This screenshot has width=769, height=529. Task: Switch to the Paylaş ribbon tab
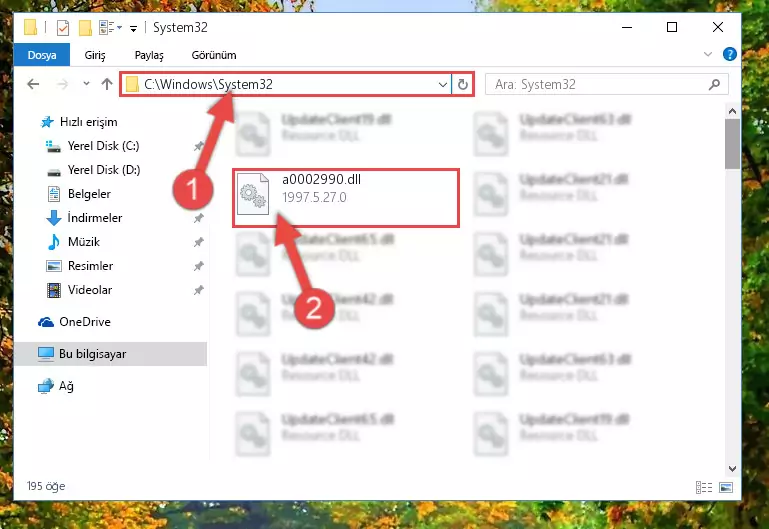click(149, 55)
